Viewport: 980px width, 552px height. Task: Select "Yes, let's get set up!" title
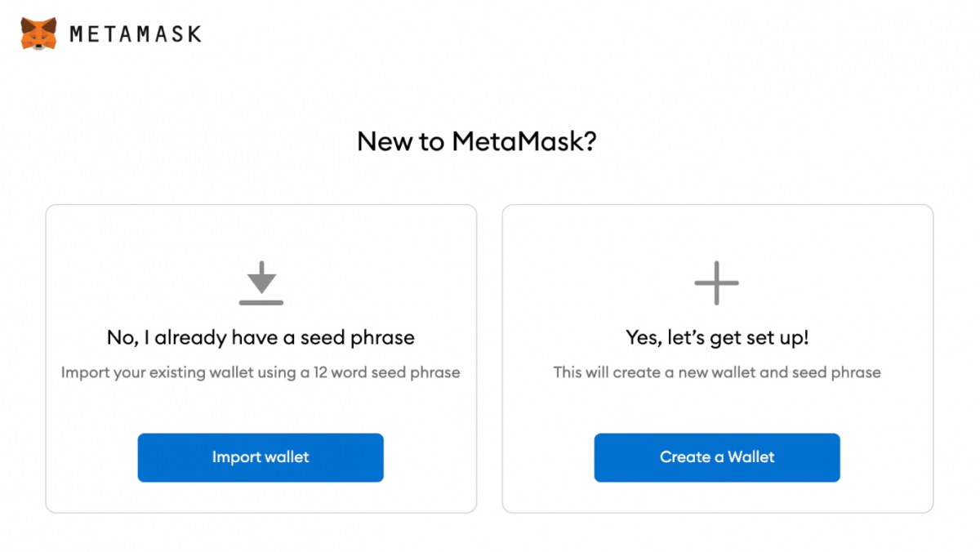[x=717, y=337]
